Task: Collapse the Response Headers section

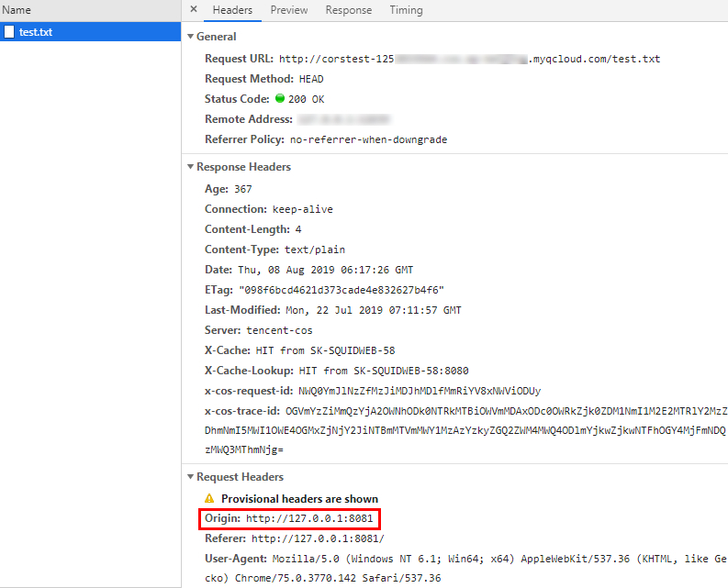Action: (190, 167)
